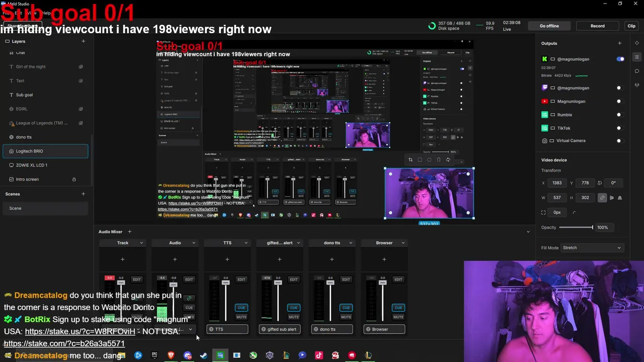Viewport: 644px width, 362px height.
Task: Open the chat bubble tab in right sidebar
Action: 637,71
